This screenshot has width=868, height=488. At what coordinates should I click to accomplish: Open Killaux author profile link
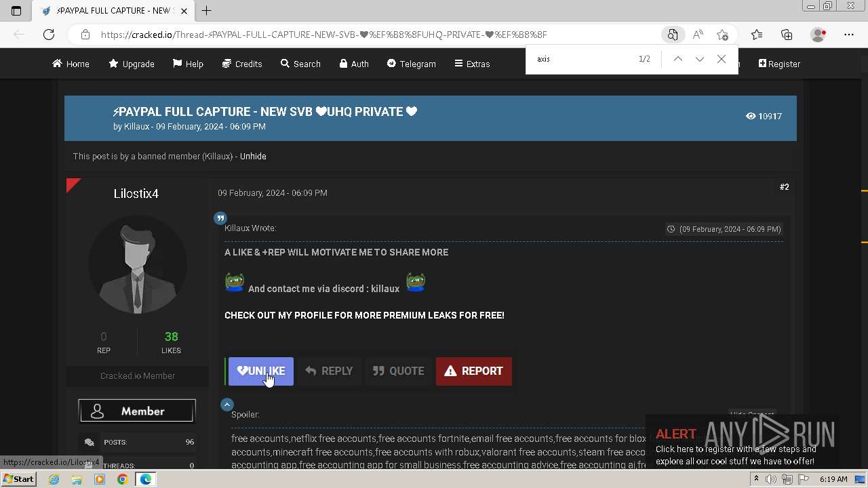tap(136, 127)
